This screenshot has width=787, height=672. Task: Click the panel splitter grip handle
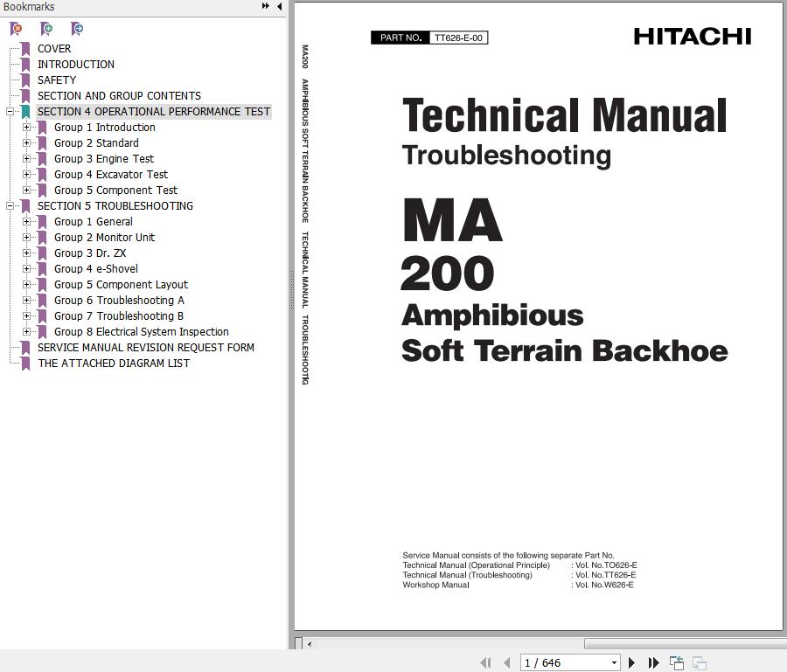[291, 289]
